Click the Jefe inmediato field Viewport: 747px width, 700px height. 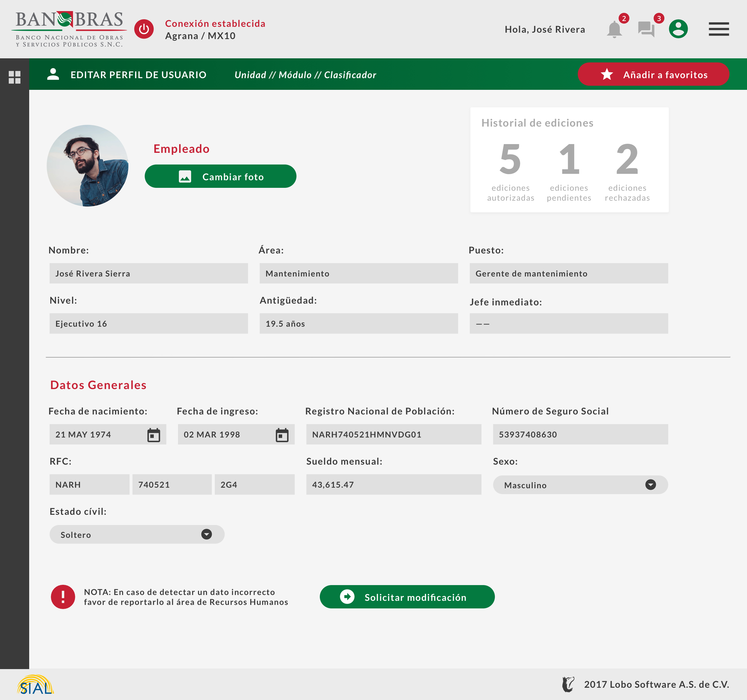click(568, 324)
